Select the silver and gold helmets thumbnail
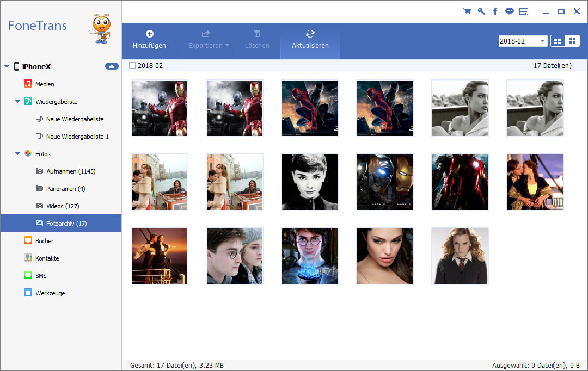588x371 pixels. click(x=385, y=182)
